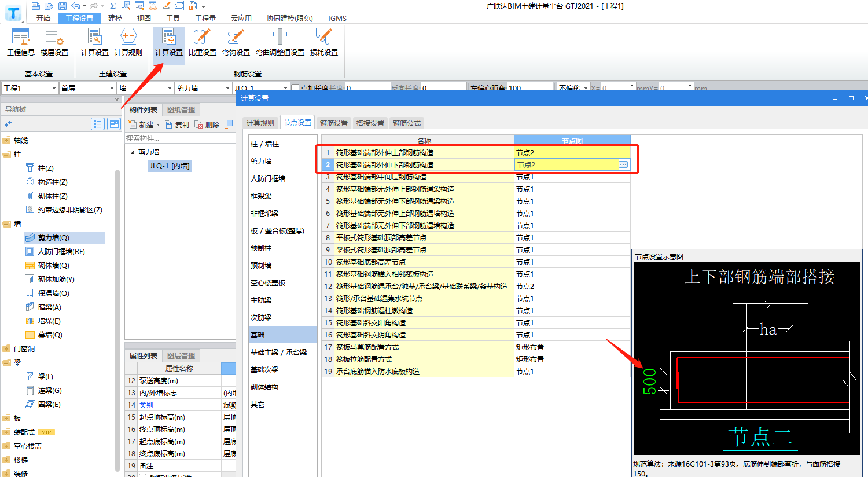Expand the 门窗洞 folder in navigation tree

point(6,349)
